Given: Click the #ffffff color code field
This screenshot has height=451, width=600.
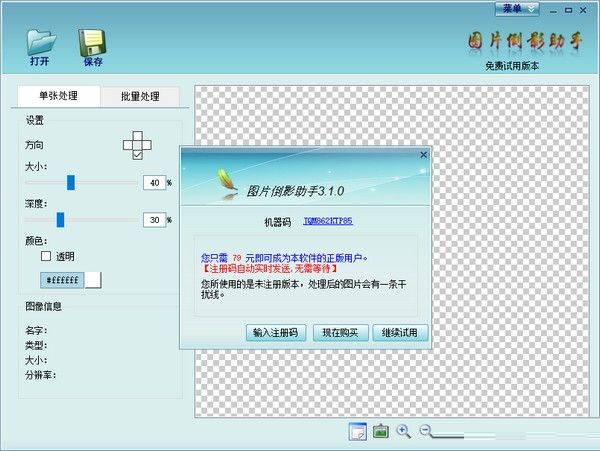Looking at the screenshot, I should (x=62, y=280).
